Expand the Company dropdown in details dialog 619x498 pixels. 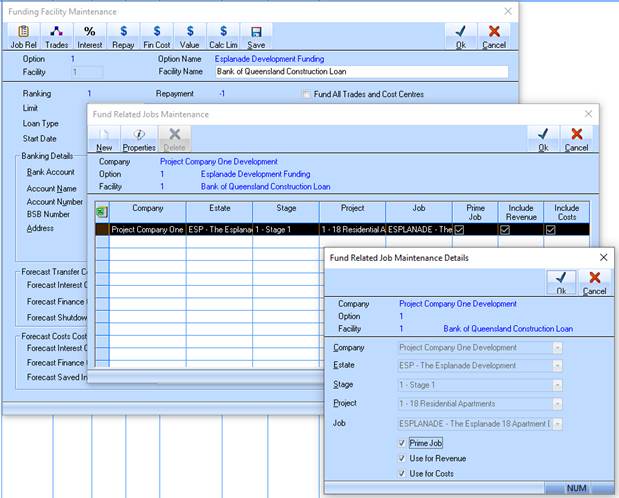[557, 348]
